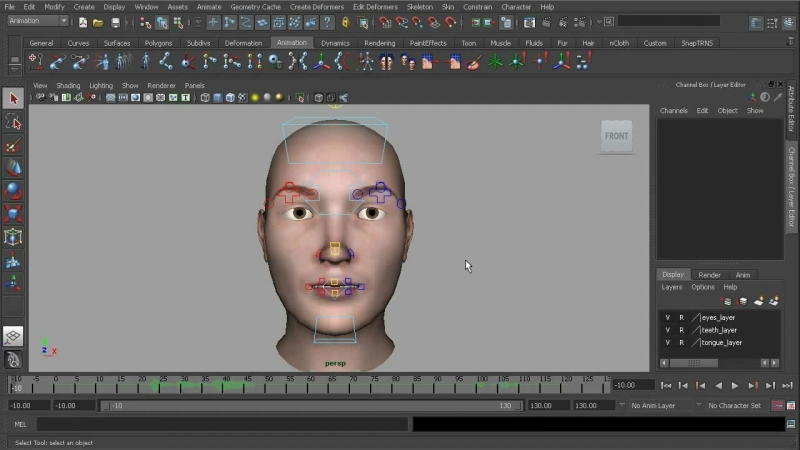Image resolution: width=800 pixels, height=450 pixels.
Task: Activate the Rotate tool sphere icon
Action: [13, 190]
